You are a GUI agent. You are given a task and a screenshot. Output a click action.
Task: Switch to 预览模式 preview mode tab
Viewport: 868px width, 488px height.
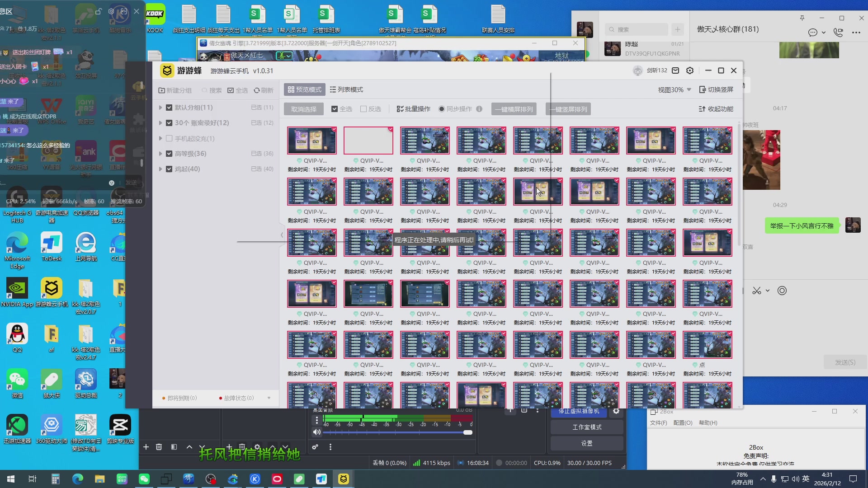tap(305, 89)
